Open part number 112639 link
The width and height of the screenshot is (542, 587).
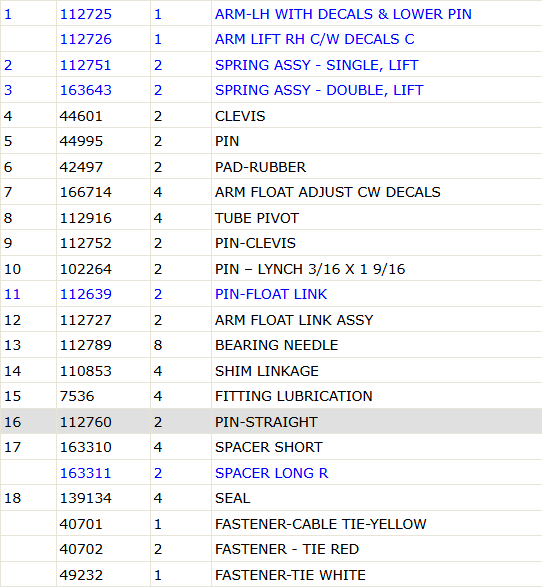point(86,294)
